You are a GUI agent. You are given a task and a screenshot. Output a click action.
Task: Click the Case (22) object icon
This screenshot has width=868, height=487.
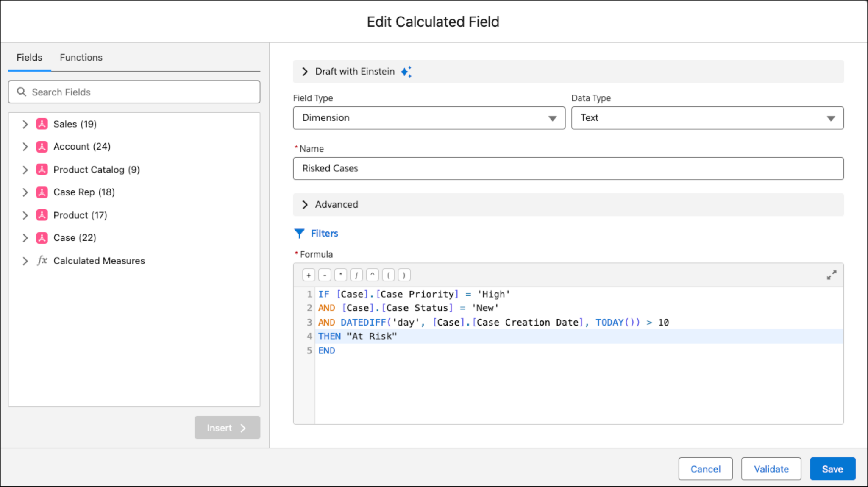click(42, 238)
